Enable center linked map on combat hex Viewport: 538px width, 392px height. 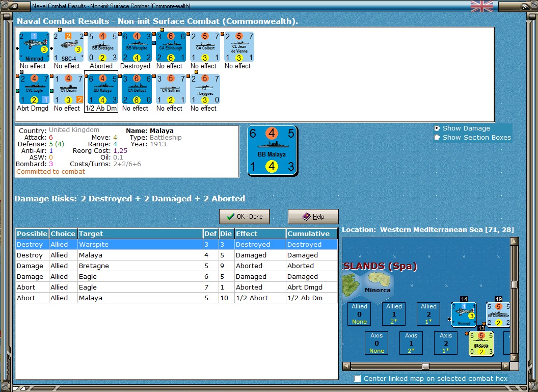pos(358,378)
